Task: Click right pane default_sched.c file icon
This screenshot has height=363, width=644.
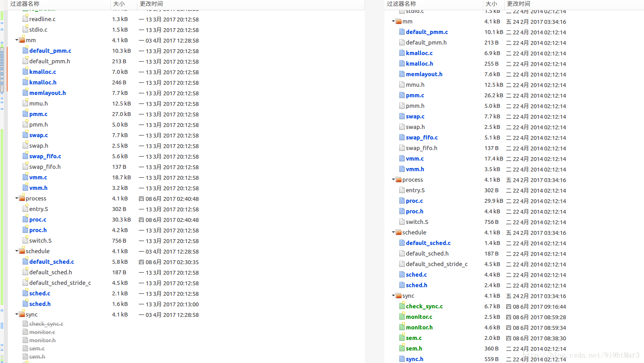Action: point(402,243)
